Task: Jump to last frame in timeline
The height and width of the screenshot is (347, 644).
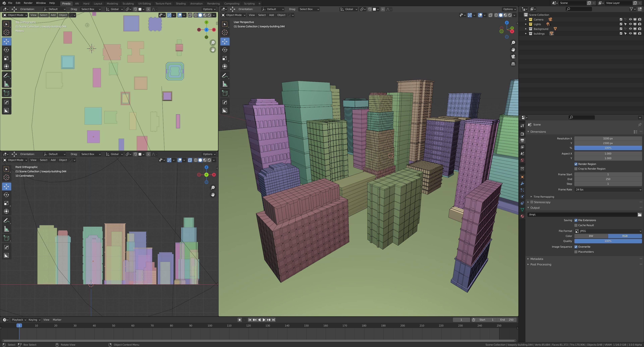Action: [x=274, y=320]
